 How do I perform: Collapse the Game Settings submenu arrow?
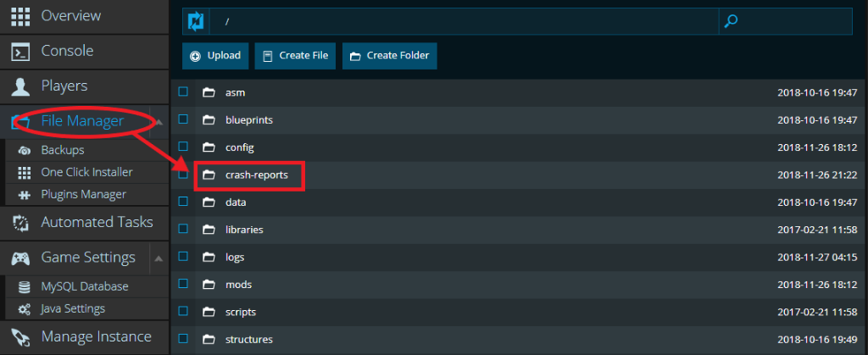point(159,258)
